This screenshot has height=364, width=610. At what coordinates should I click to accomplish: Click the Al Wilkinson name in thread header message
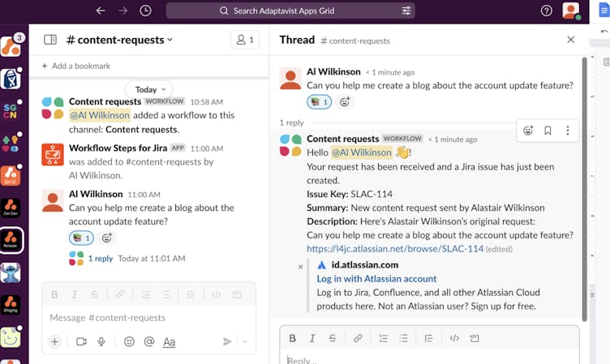333,72
